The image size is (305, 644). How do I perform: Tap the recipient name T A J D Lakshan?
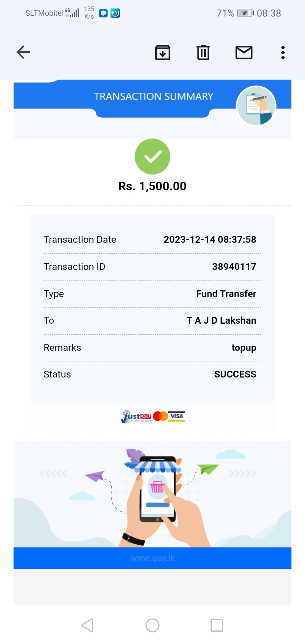(x=221, y=321)
